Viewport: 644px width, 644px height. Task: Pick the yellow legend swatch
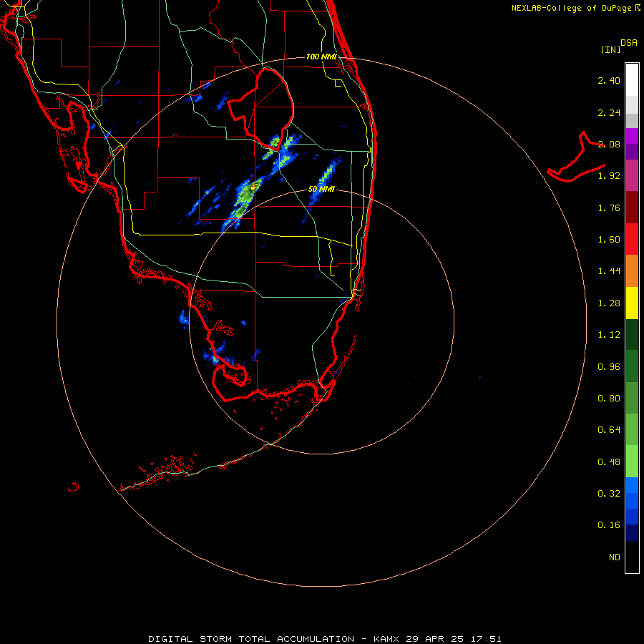click(632, 303)
